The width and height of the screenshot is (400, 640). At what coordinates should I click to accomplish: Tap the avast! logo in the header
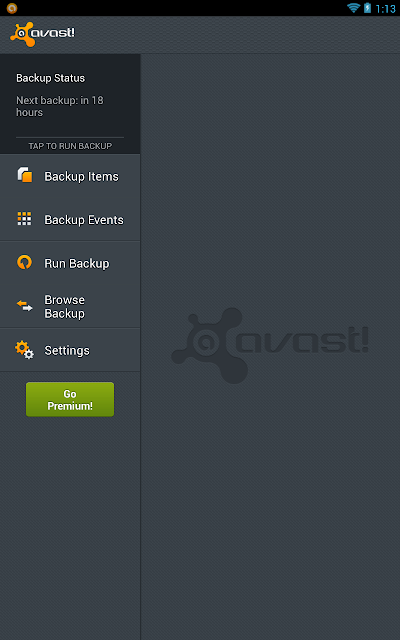pyautogui.click(x=42, y=34)
